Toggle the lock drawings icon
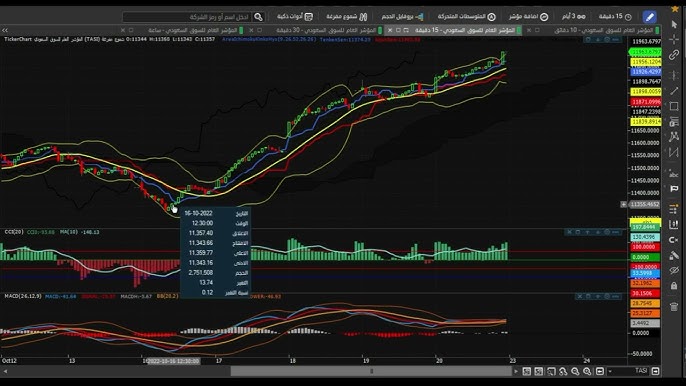This screenshot has height=386, width=686. tap(674, 286)
